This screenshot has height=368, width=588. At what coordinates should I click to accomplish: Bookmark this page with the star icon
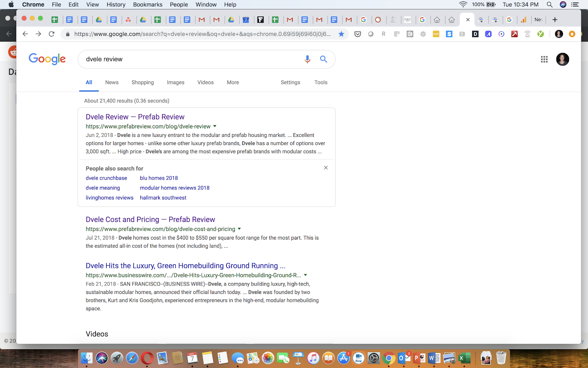pos(341,34)
